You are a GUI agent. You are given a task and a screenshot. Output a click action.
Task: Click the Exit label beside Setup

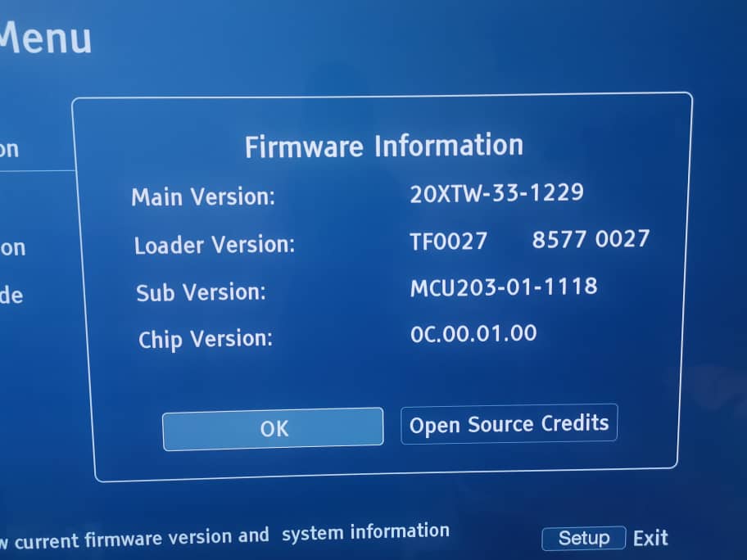(x=650, y=538)
